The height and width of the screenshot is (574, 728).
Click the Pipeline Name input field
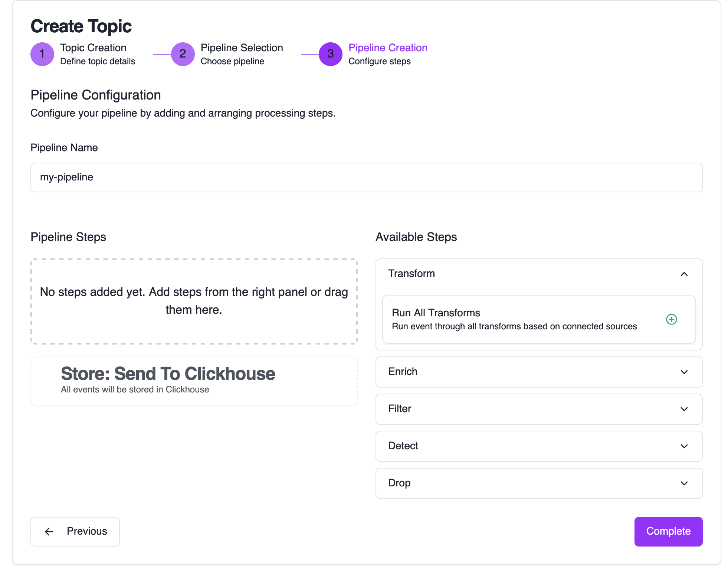[x=366, y=177]
